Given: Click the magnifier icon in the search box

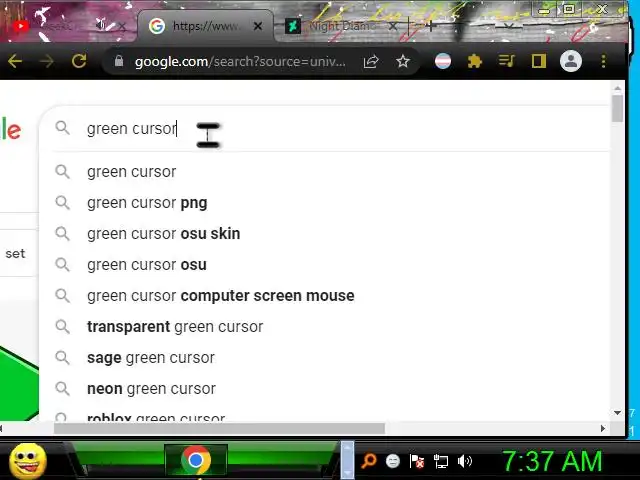Looking at the screenshot, I should click(62, 128).
